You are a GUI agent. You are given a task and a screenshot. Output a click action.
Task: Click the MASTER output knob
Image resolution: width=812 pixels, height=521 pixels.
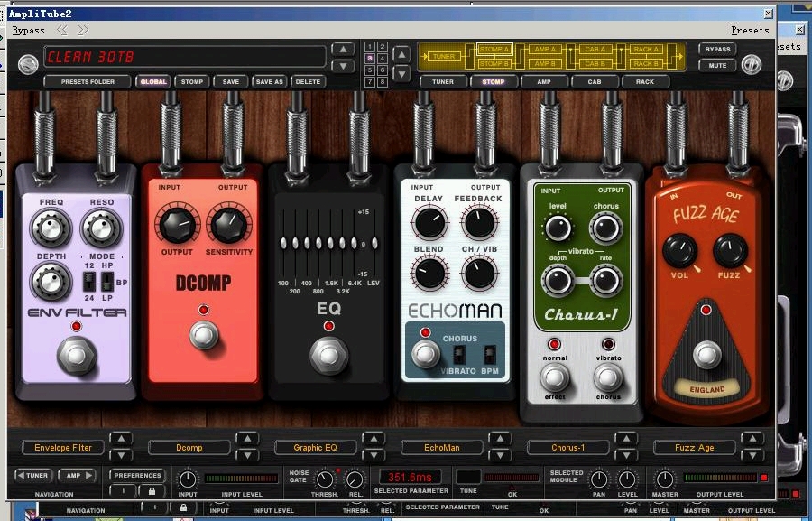coord(665,479)
